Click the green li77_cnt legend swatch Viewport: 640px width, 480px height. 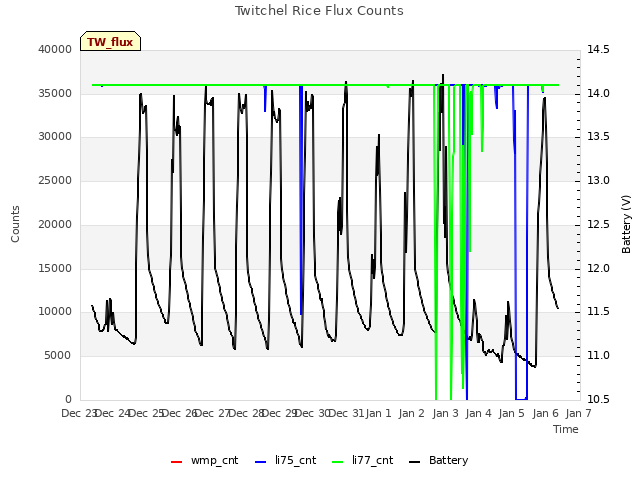(338, 462)
